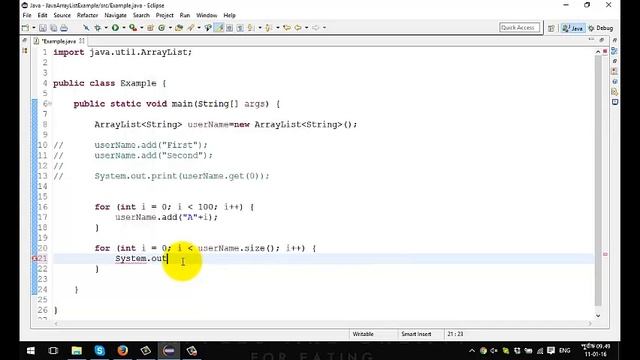Switch to the Debug perspective
This screenshot has height=360, width=640.
coord(600,28)
